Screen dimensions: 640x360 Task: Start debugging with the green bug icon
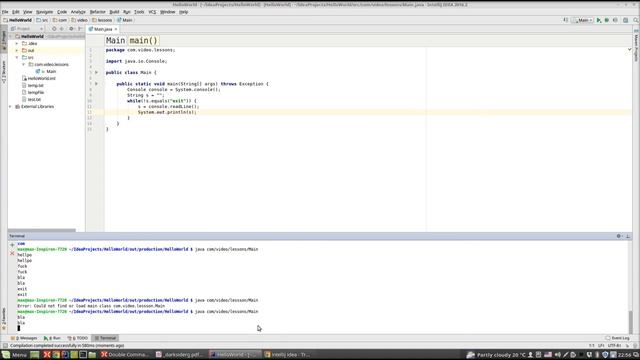tap(607, 20)
